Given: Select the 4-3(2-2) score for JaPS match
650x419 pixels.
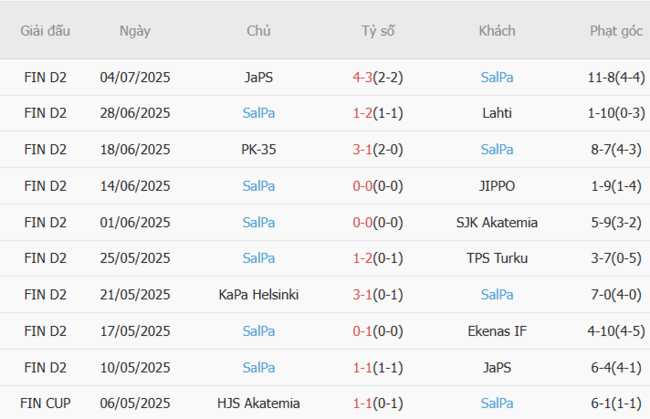Looking at the screenshot, I should click(378, 77).
